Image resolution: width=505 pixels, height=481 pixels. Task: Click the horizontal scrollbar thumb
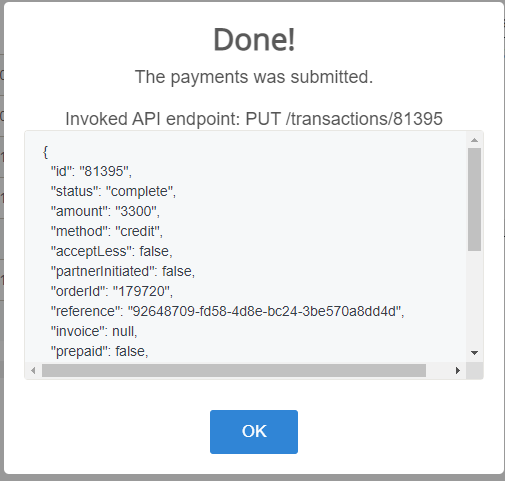point(234,370)
